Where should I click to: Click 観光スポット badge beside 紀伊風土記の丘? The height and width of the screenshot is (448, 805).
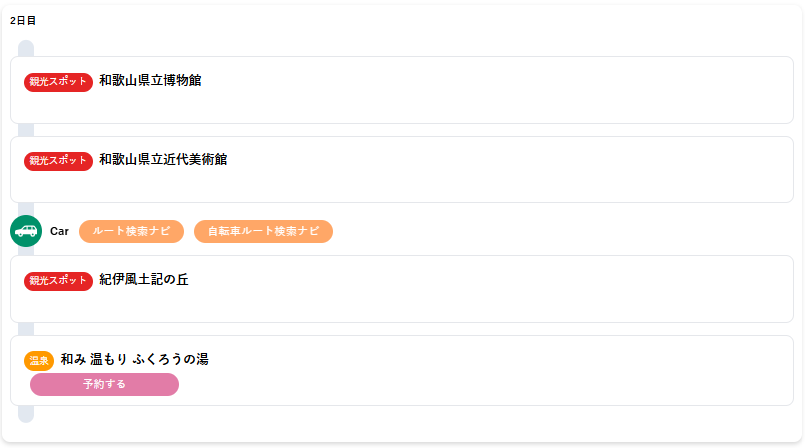(58, 281)
